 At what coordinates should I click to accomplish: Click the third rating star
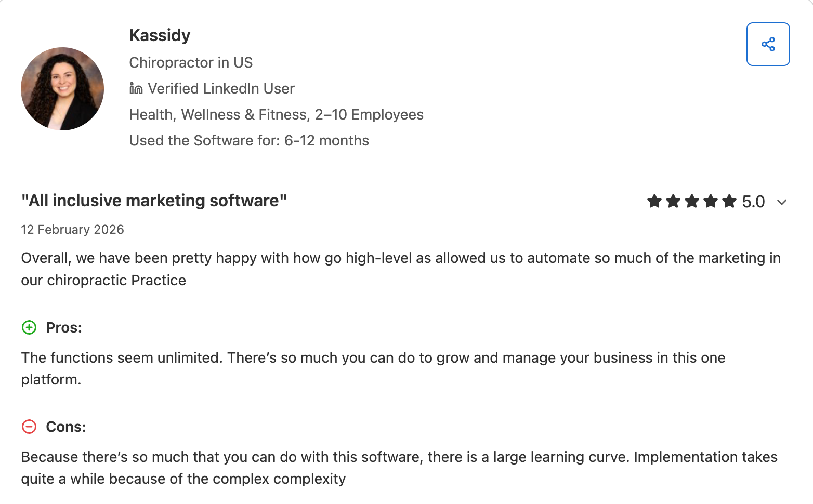point(692,201)
